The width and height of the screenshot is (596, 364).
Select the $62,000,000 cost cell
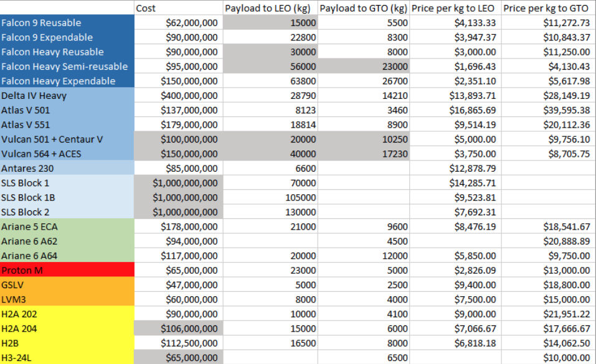click(x=179, y=23)
